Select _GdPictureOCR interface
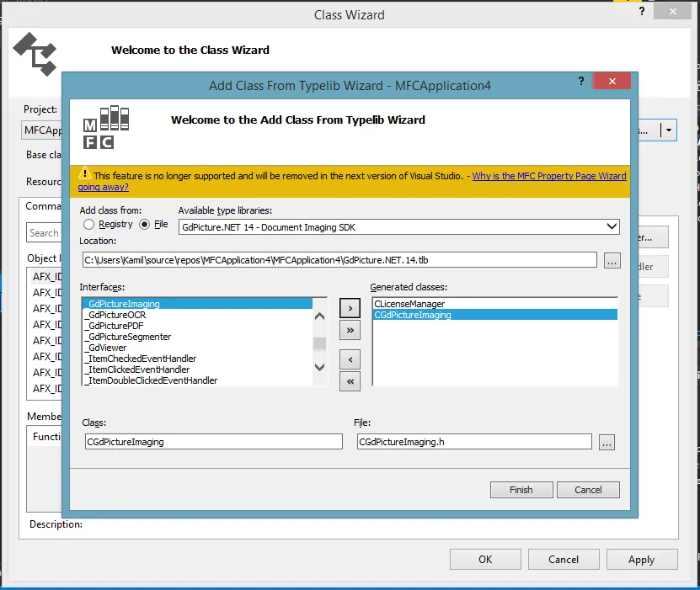 (x=197, y=315)
